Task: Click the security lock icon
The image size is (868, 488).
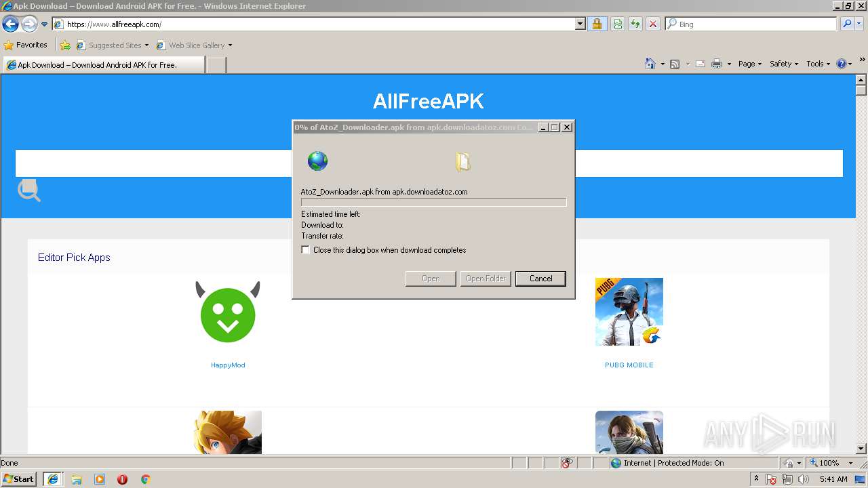Action: (x=597, y=24)
